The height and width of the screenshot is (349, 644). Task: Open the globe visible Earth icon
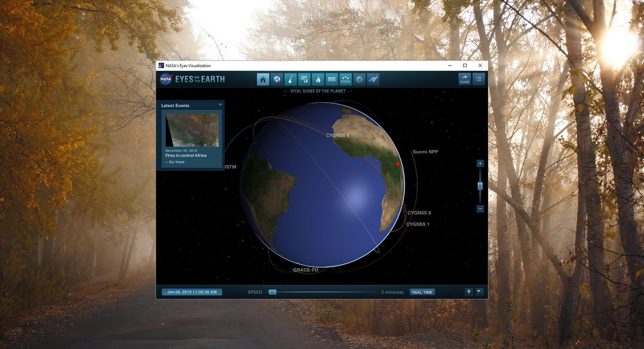277,79
